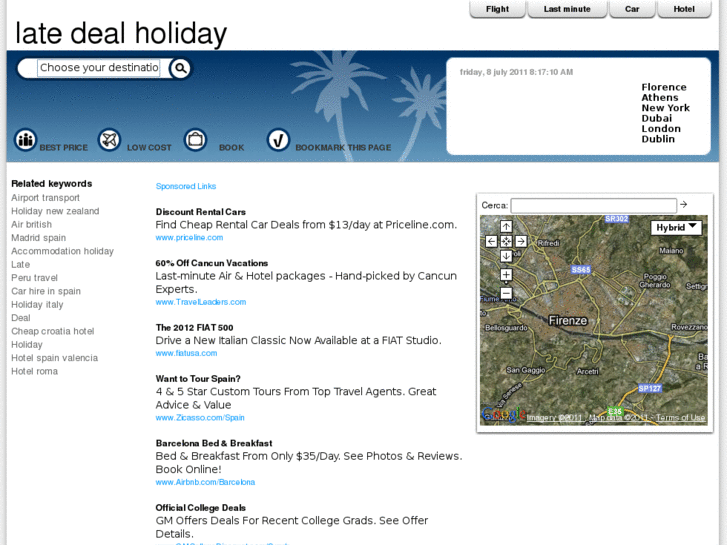This screenshot has width=727, height=545.
Task: Open Discount Rental Cars ad title
Action: [x=201, y=212]
